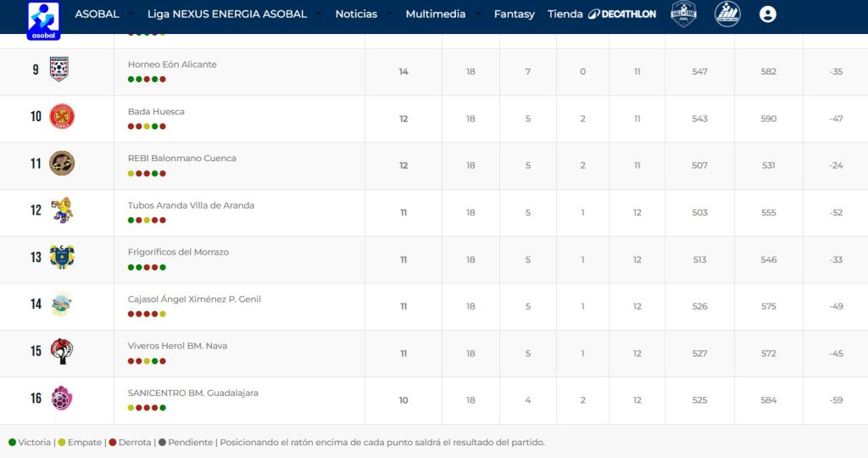868x458 pixels.
Task: Click the shield-shaped badge in the navbar
Action: [x=683, y=14]
